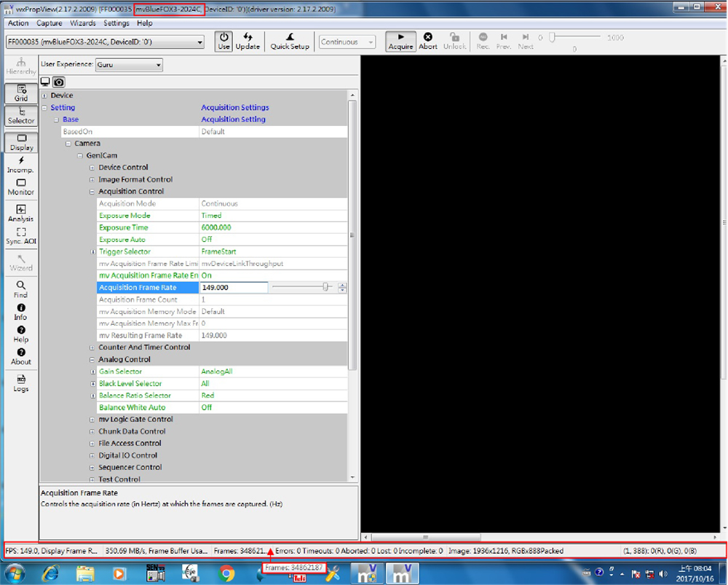Toggle the Display button in the sidebar
The height and width of the screenshot is (585, 728).
click(21, 142)
